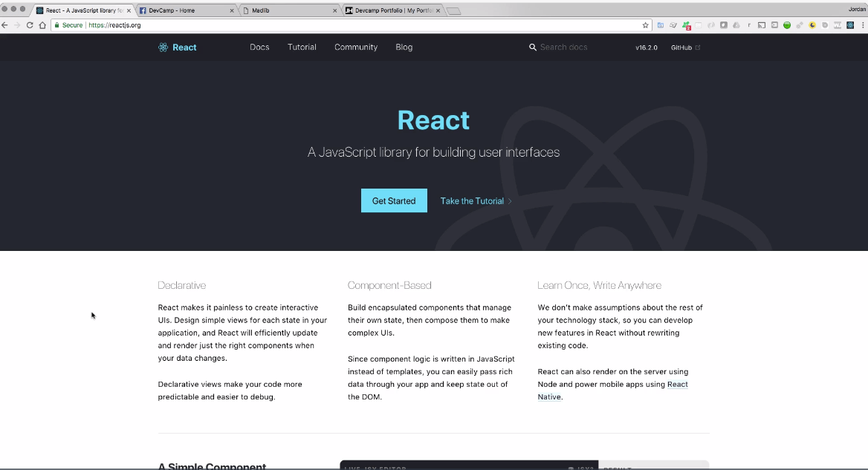868x470 pixels.
Task: Click the search magnifier icon in header
Action: 533,48
